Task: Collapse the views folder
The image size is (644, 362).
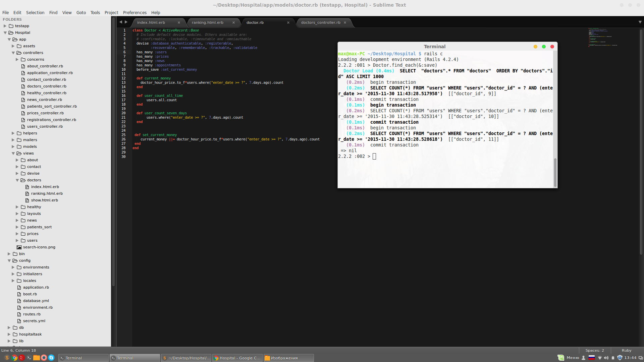Action: (13, 153)
